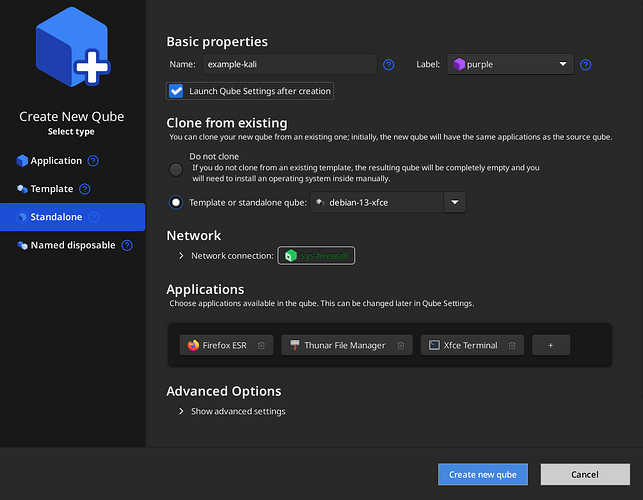Screen dimensions: 643x500
Task: Click the Do not clone label text
Action: point(214,156)
